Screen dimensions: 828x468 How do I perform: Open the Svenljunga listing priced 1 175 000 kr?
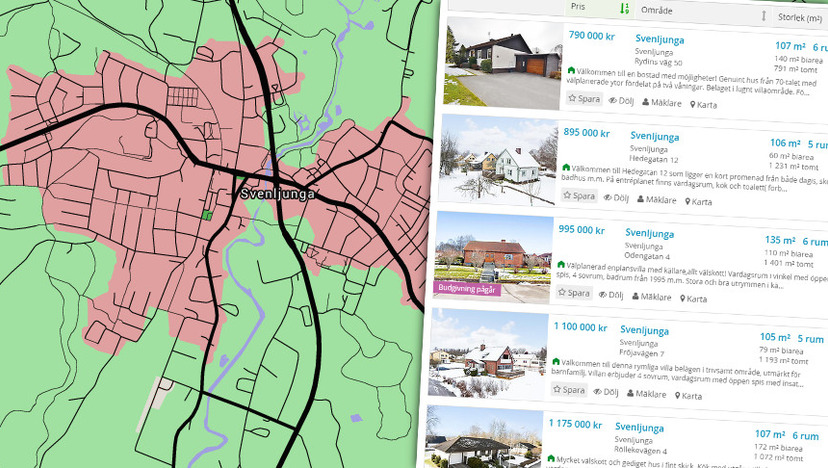[639, 427]
